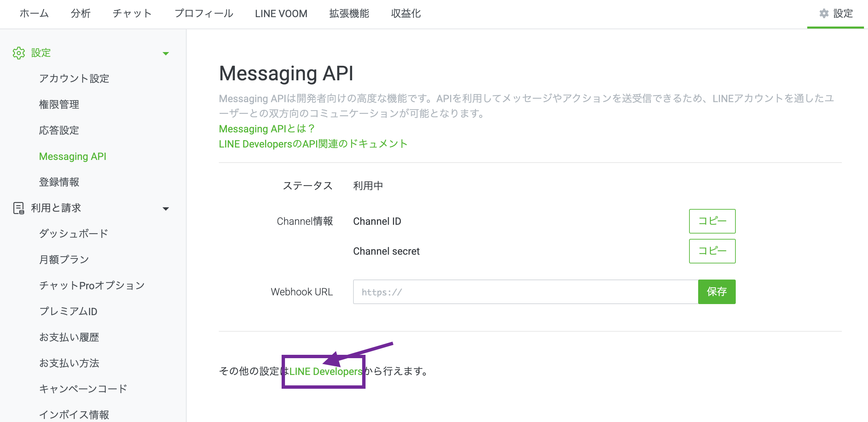Open ダッシュボード in the sidebar

(74, 234)
